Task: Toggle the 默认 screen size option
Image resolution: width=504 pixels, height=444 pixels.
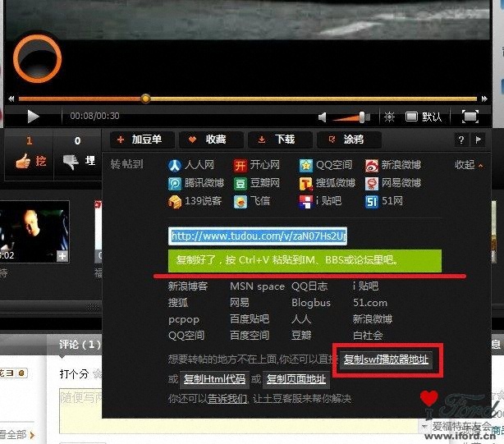Action: pyautogui.click(x=424, y=117)
